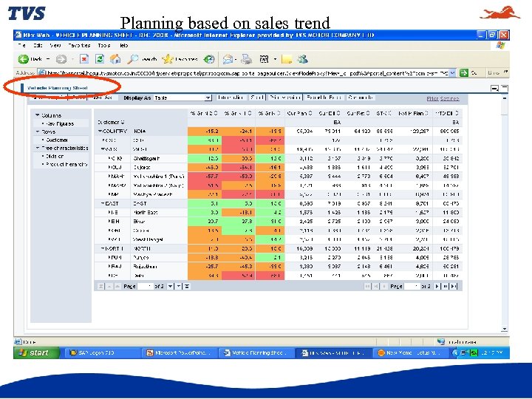Image resolution: width=532 pixels, height=399 pixels.
Task: Click the -57.7 red cell
Action: [205, 177]
